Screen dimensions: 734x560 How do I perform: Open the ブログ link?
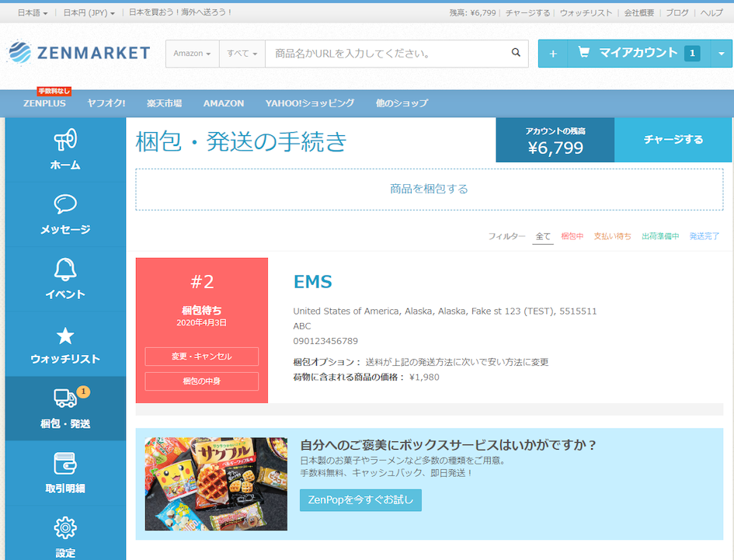tap(677, 13)
